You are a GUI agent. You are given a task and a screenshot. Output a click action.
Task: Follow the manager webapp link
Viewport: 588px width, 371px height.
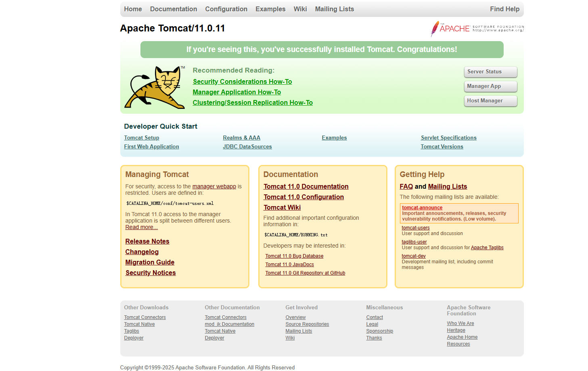(214, 186)
